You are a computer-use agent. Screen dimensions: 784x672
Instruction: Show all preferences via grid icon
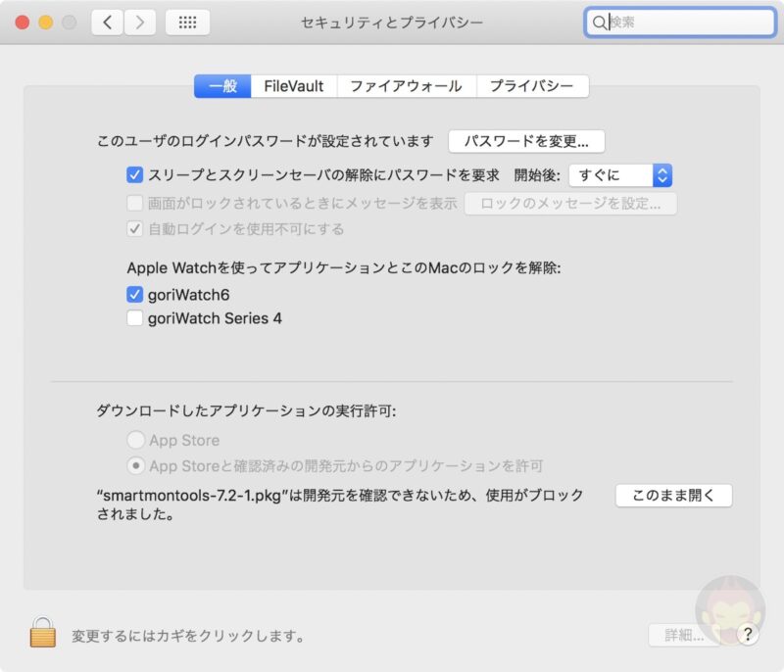coord(187,22)
